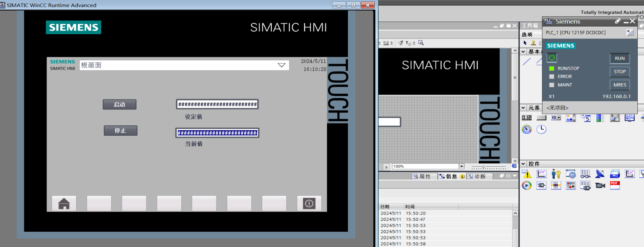Click the MAINT status indicator
Screen dimensions: 644x247
point(552,85)
